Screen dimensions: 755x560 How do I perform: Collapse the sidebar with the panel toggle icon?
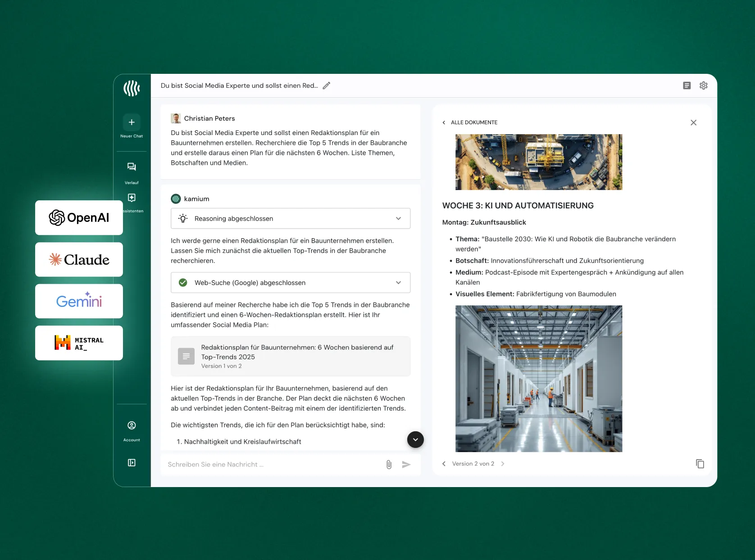coord(132,463)
